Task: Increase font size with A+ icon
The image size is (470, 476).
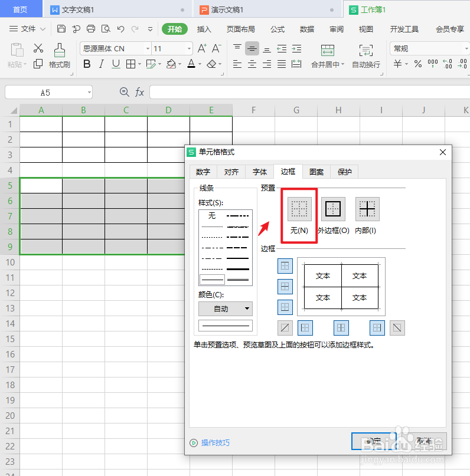Action: 202,48
